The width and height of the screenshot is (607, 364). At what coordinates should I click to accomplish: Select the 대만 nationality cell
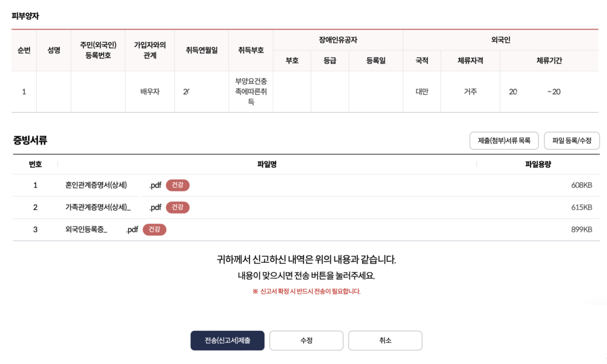coord(421,92)
